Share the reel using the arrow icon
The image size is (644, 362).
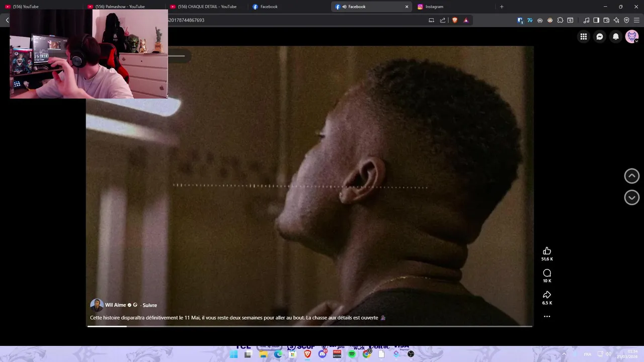click(x=547, y=295)
